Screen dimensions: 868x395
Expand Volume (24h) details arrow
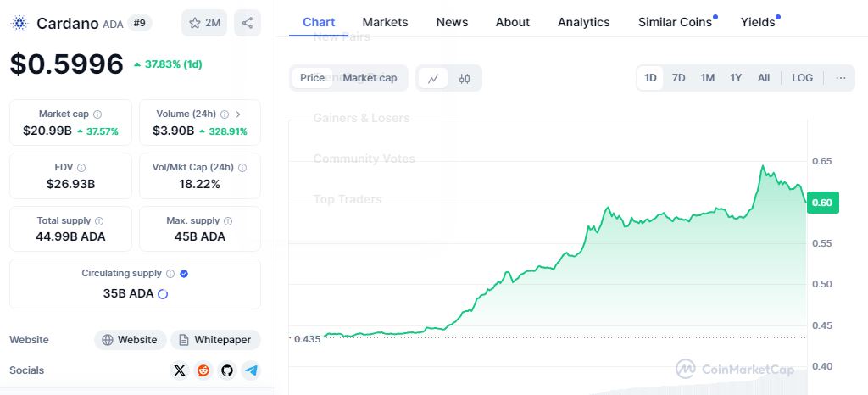point(238,114)
